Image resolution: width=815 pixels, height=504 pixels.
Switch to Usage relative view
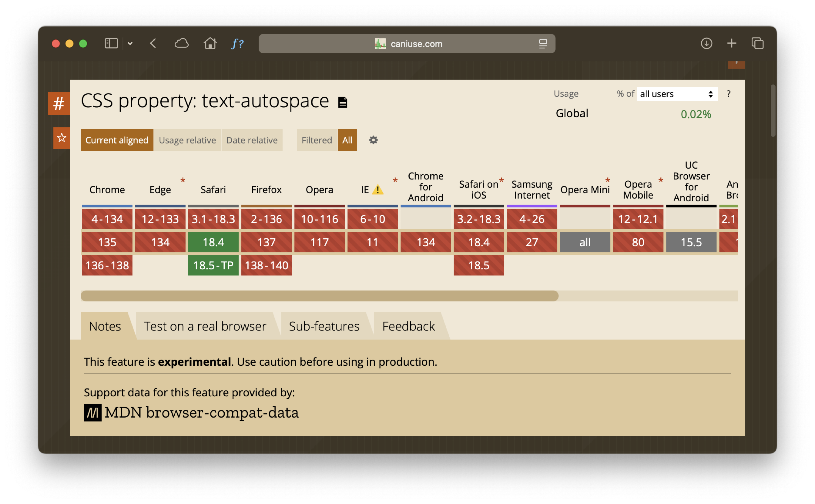pyautogui.click(x=187, y=140)
